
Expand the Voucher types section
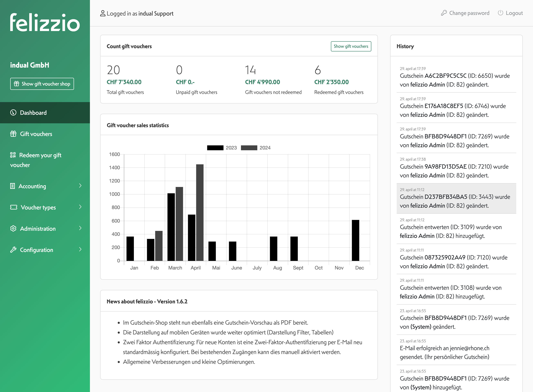point(81,207)
